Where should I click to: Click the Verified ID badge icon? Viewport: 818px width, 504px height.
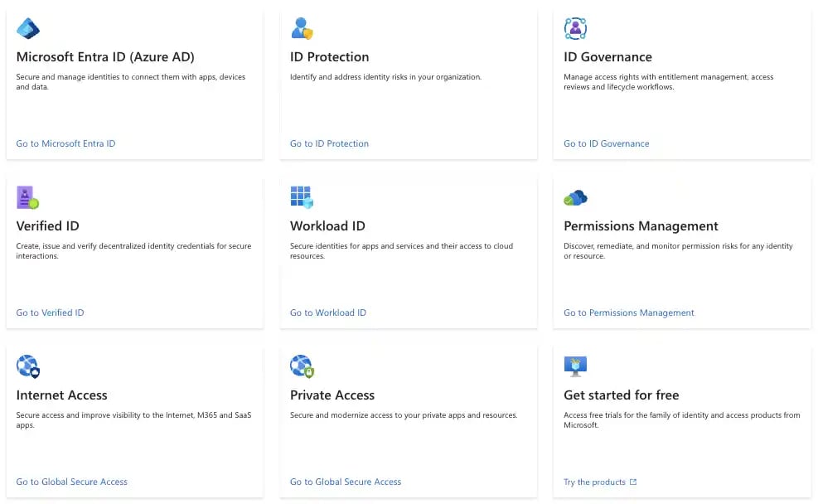click(x=27, y=197)
